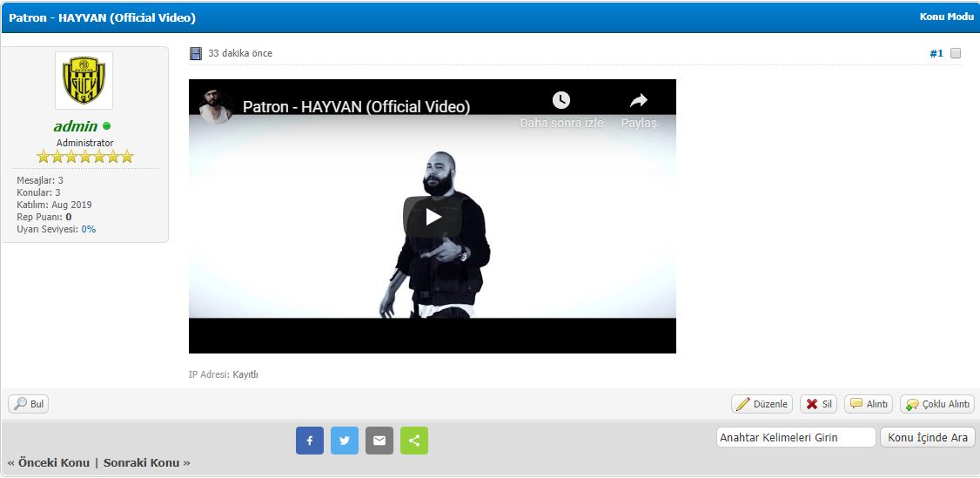Click the green online status indicator
This screenshot has width=980, height=478.
click(x=106, y=125)
